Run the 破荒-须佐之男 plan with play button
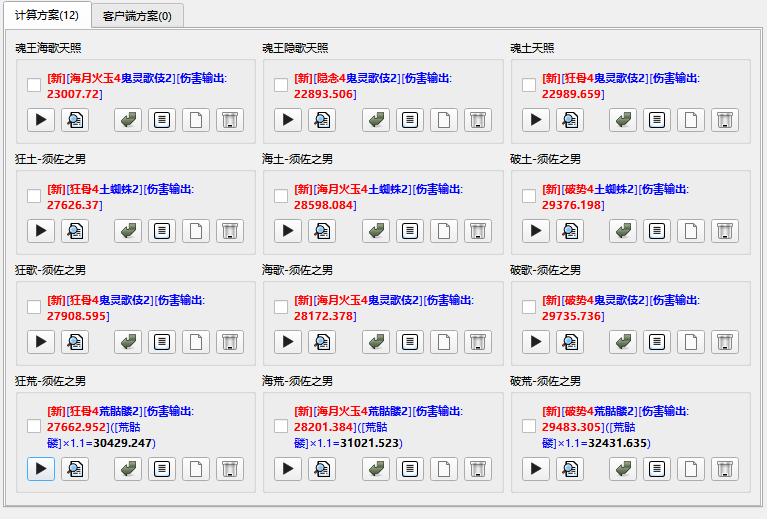Viewport: 767px width, 519px height. point(536,469)
